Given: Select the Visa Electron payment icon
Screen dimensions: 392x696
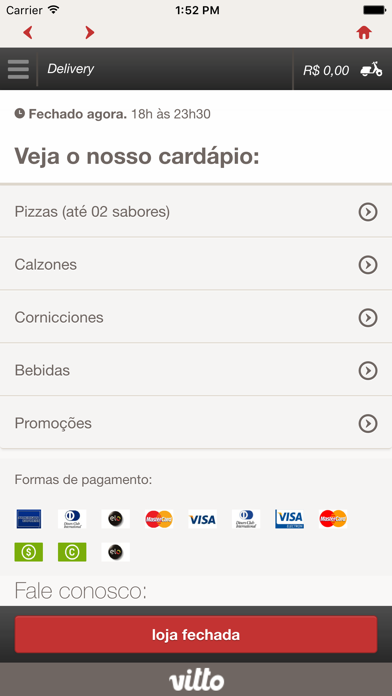Looking at the screenshot, I should 289,519.
